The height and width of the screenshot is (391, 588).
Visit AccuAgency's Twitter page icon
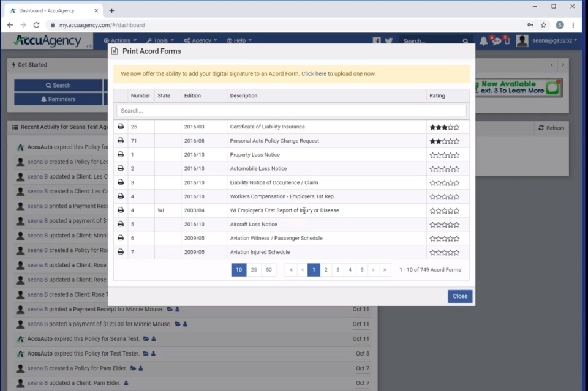[x=388, y=40]
